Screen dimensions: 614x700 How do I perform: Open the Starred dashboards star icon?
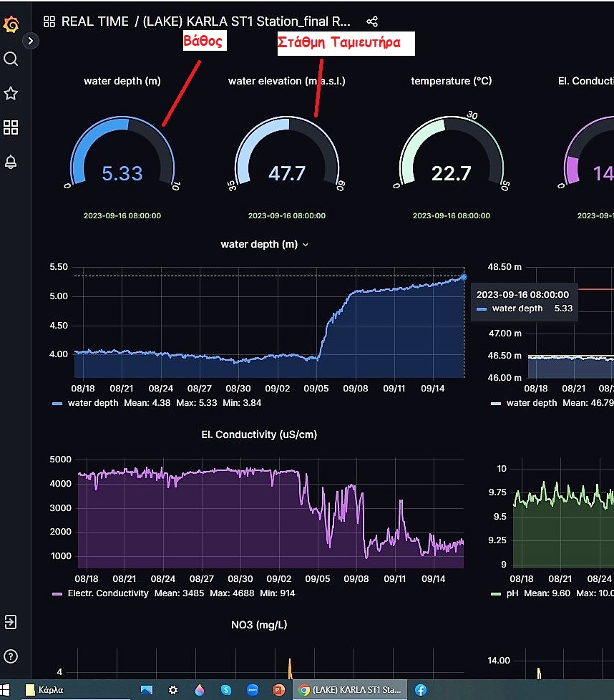[x=11, y=93]
